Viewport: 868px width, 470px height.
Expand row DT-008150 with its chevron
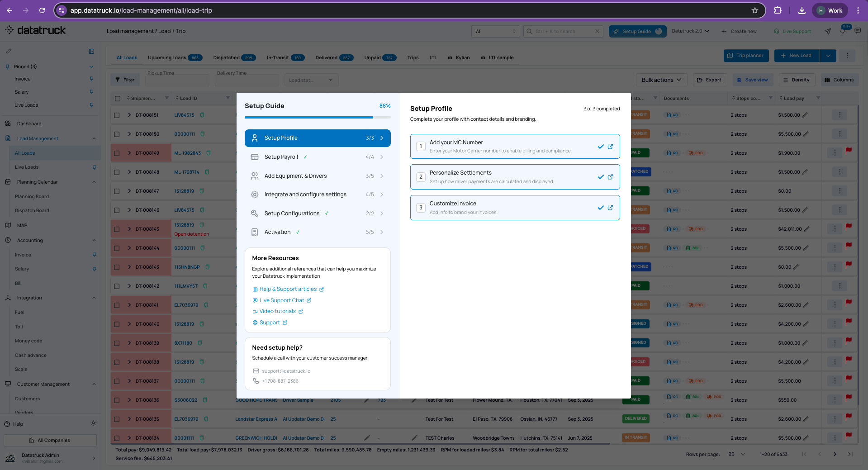[129, 134]
